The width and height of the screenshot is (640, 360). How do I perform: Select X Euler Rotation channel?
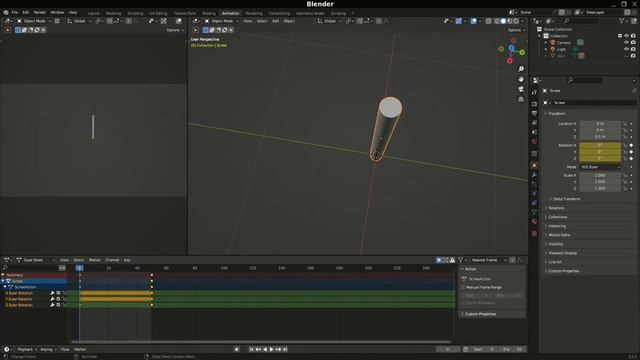19,293
